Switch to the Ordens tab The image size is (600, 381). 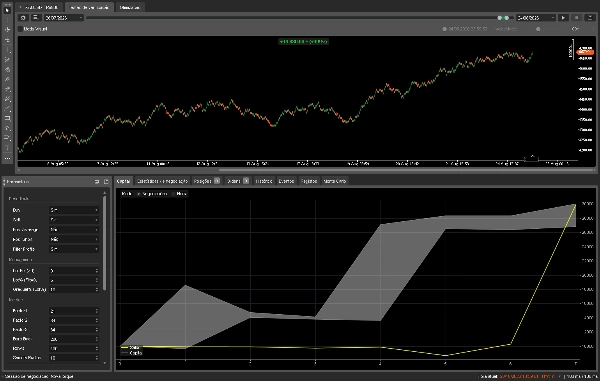coord(238,181)
